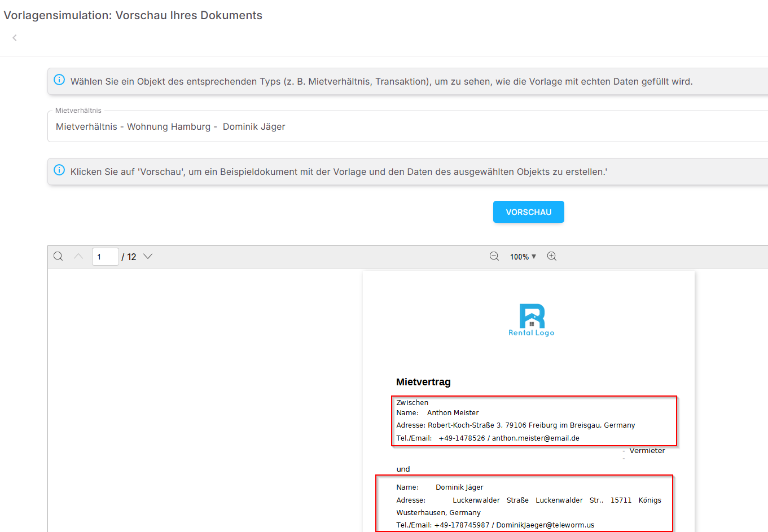Click the anthon.meister@email.de address
The height and width of the screenshot is (532, 768).
(536, 438)
